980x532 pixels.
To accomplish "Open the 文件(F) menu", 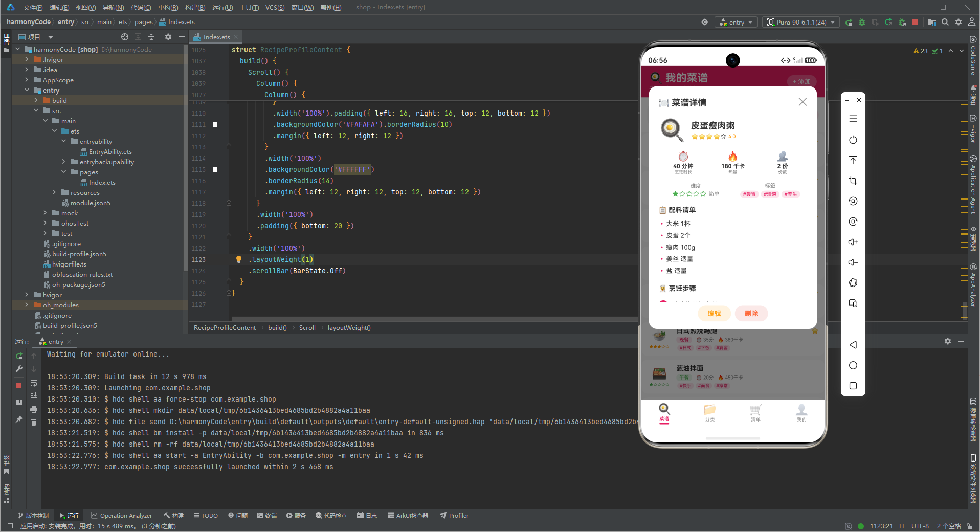I will 33,7.
